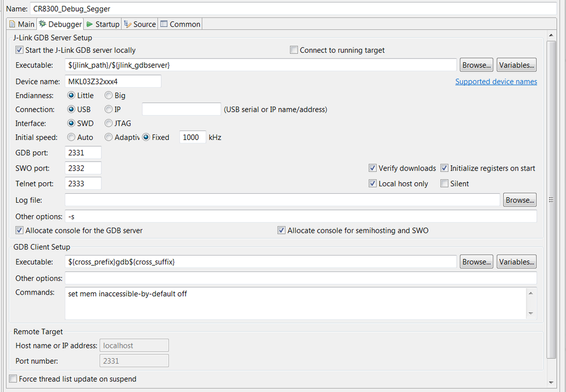The height and width of the screenshot is (392, 566).
Task: Open the Supported device names link
Action: coord(496,82)
